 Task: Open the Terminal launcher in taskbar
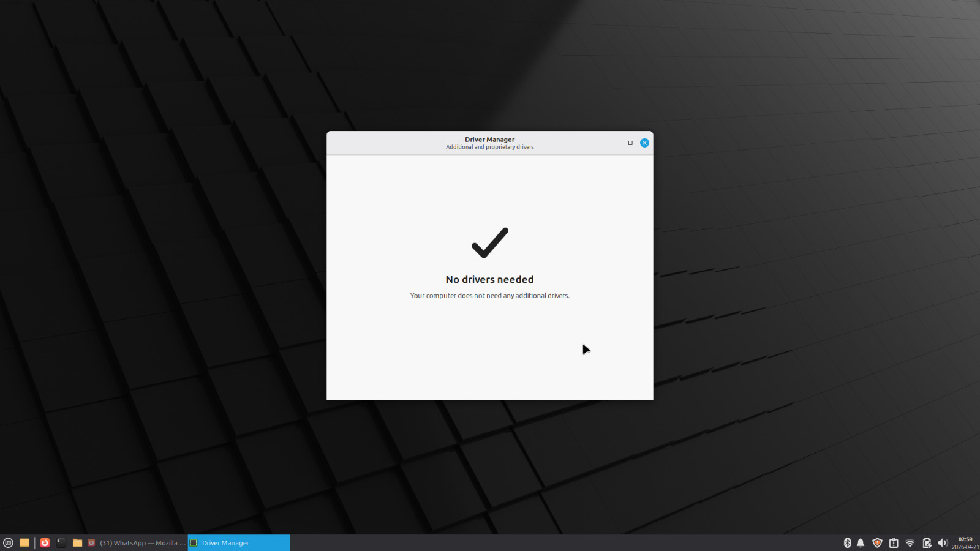click(x=61, y=542)
